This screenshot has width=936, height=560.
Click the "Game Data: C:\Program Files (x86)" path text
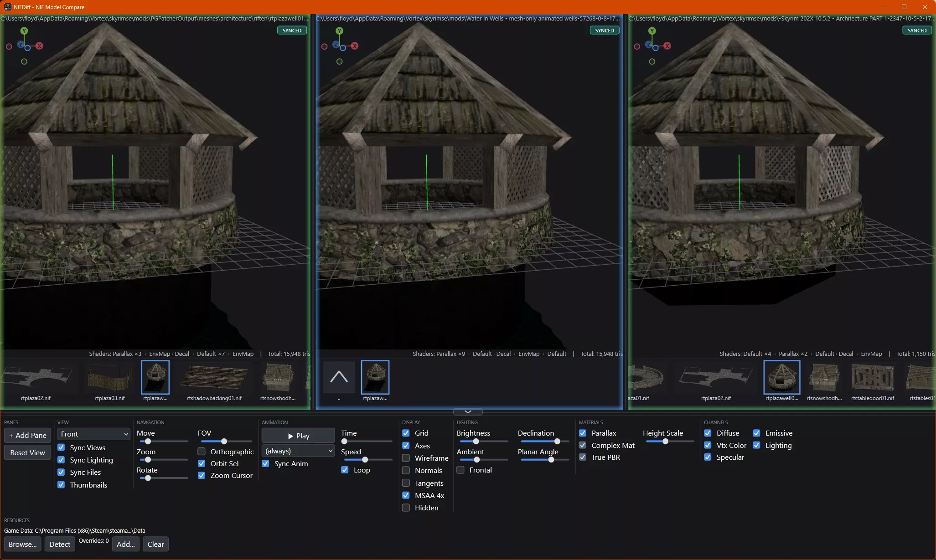pyautogui.click(x=75, y=530)
